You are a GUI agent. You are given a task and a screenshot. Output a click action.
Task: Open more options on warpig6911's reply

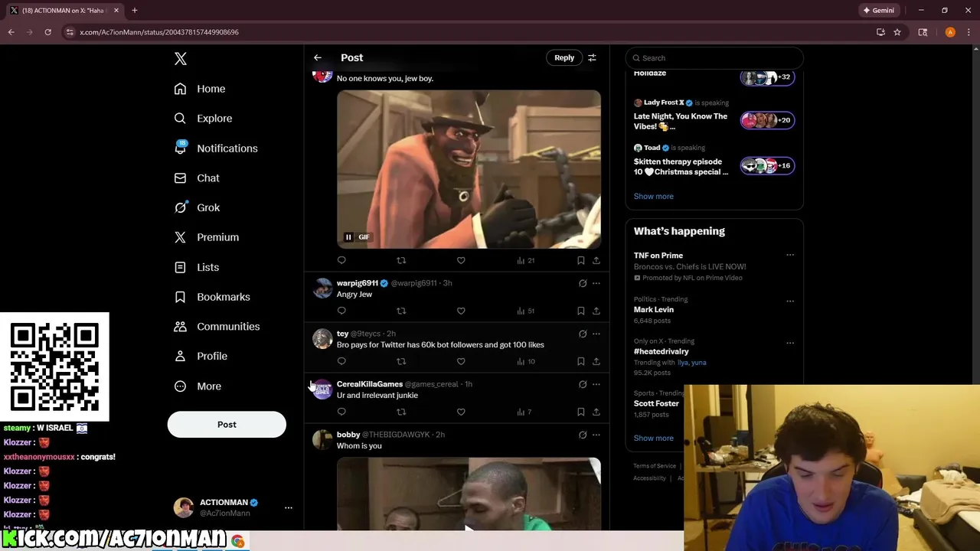596,283
